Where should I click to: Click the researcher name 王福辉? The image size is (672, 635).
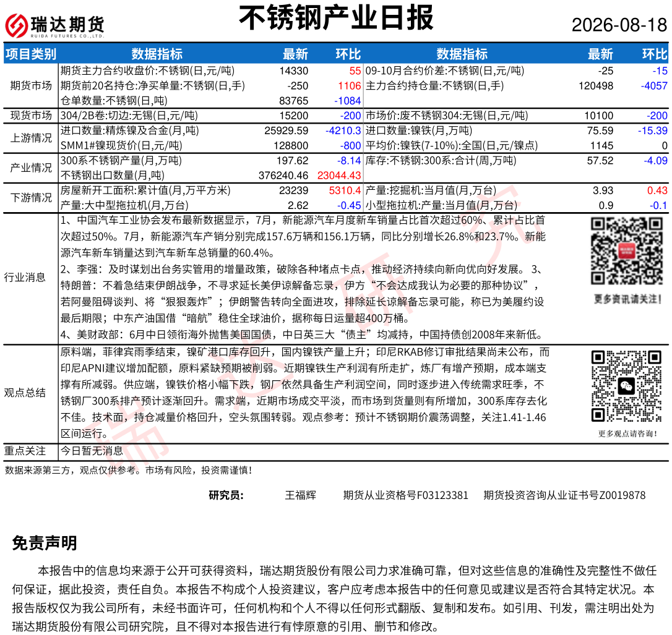pyautogui.click(x=301, y=495)
